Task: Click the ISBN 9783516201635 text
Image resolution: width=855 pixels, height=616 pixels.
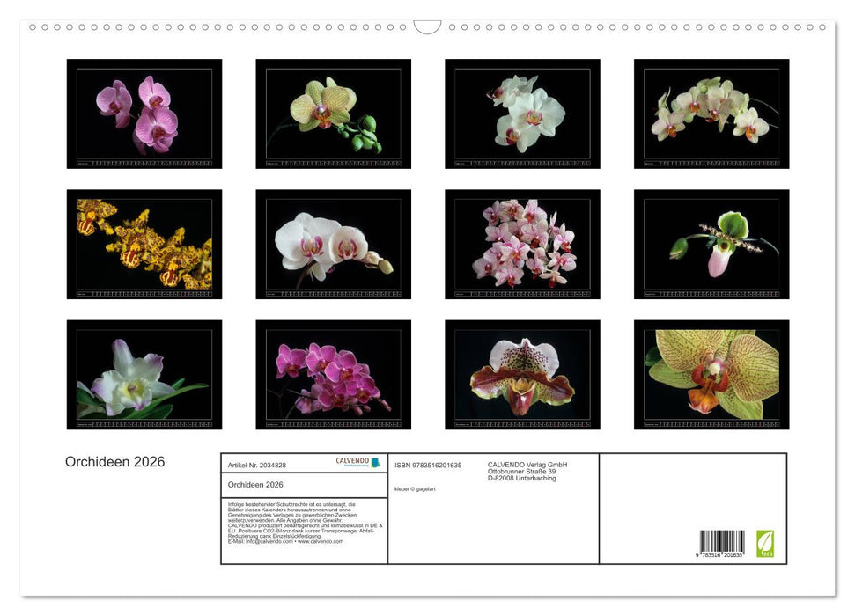Action: click(428, 465)
